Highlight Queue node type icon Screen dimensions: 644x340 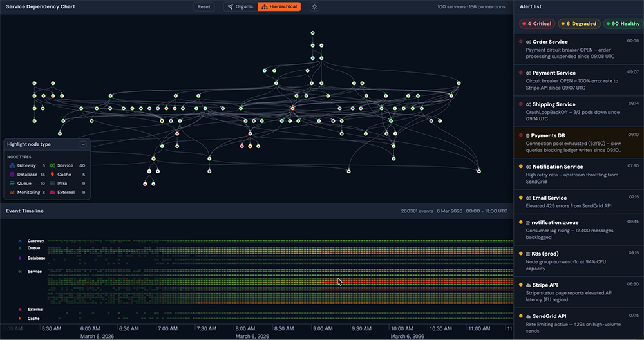pos(12,184)
